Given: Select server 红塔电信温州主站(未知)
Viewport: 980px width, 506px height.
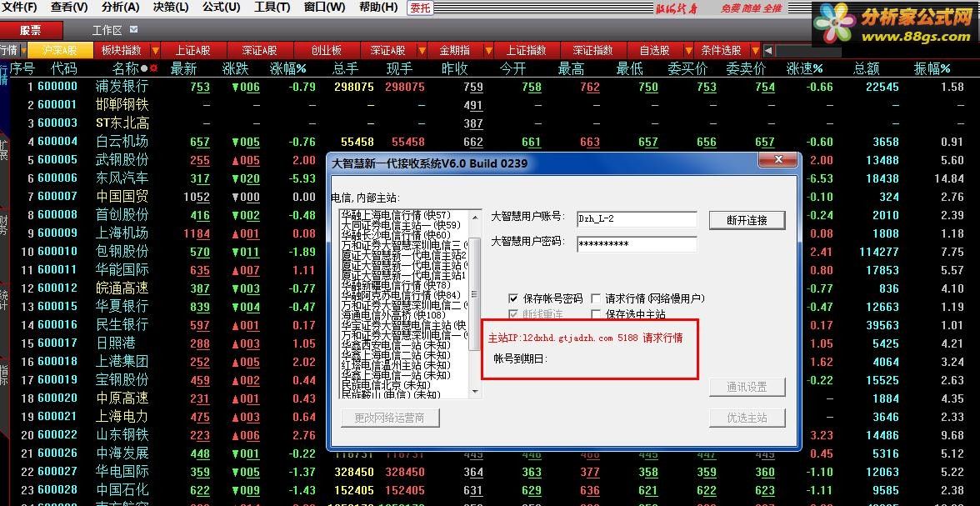Looking at the screenshot, I should pos(397,365).
